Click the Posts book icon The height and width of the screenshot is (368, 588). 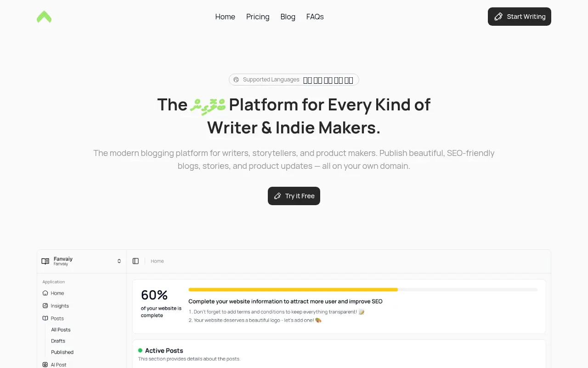45,318
